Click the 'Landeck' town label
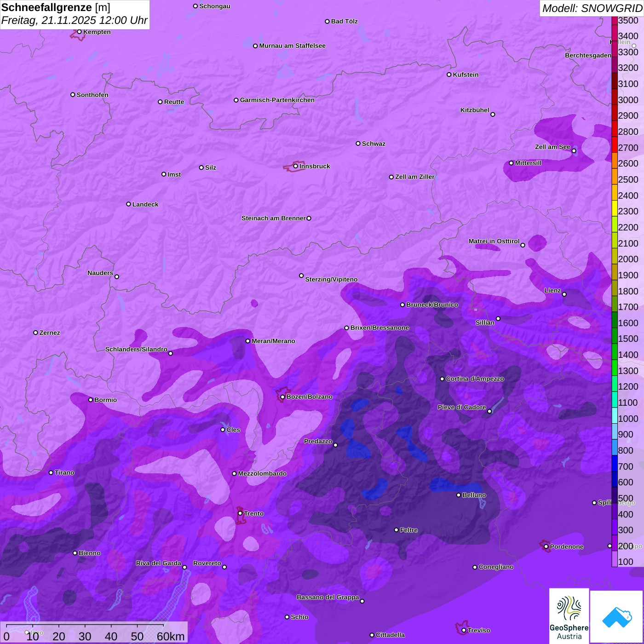Screen dimensions: 644x644 [x=145, y=204]
